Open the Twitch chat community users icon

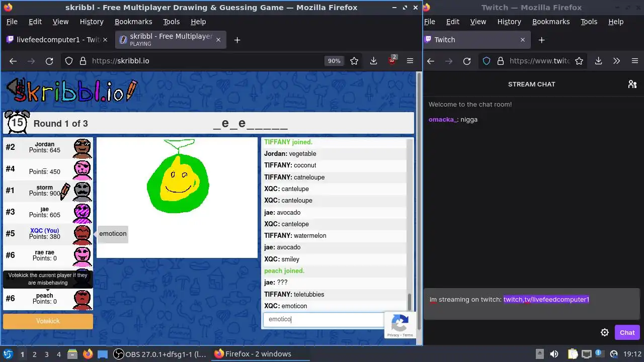[x=632, y=84]
